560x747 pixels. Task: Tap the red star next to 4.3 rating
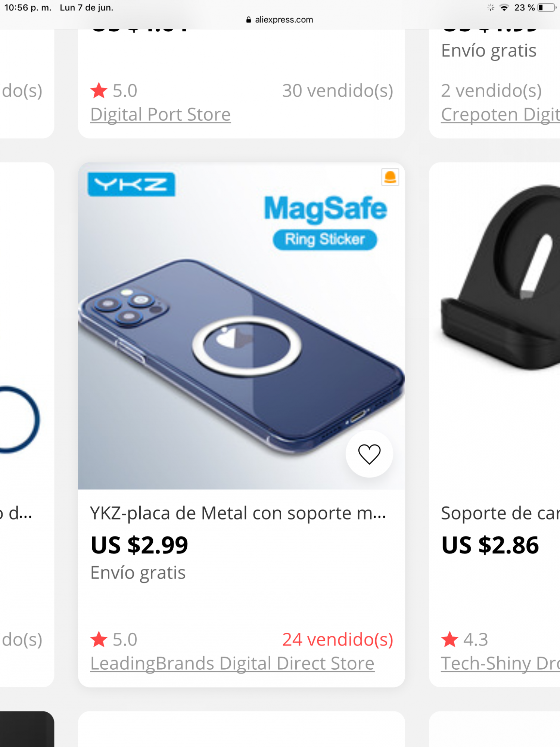(x=450, y=639)
